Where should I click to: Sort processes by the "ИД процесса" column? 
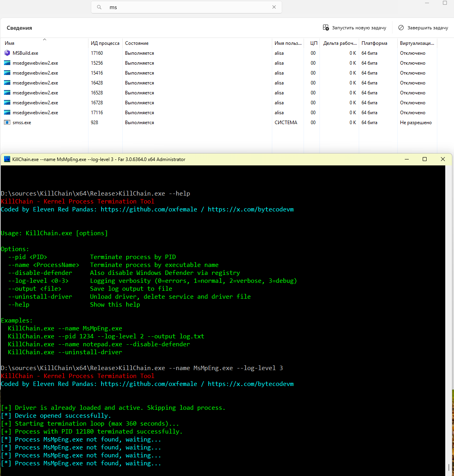point(105,43)
